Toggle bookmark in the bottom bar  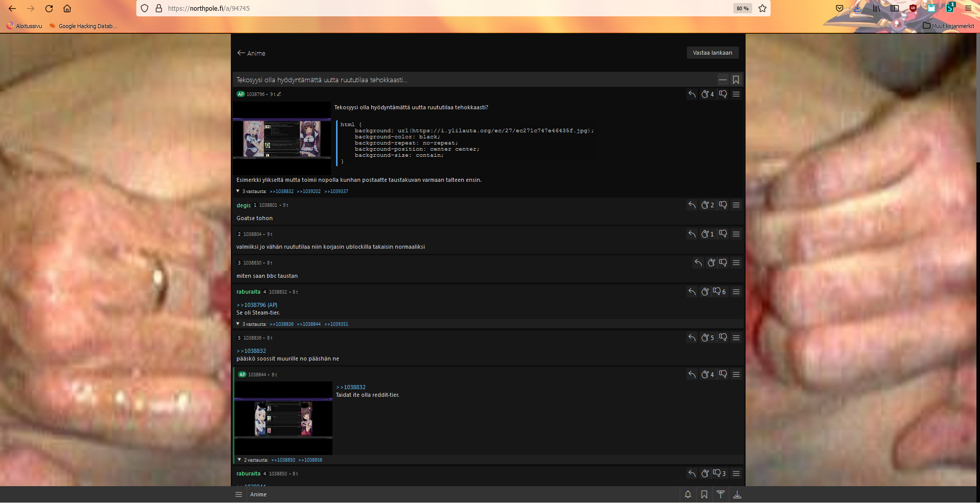(x=704, y=494)
